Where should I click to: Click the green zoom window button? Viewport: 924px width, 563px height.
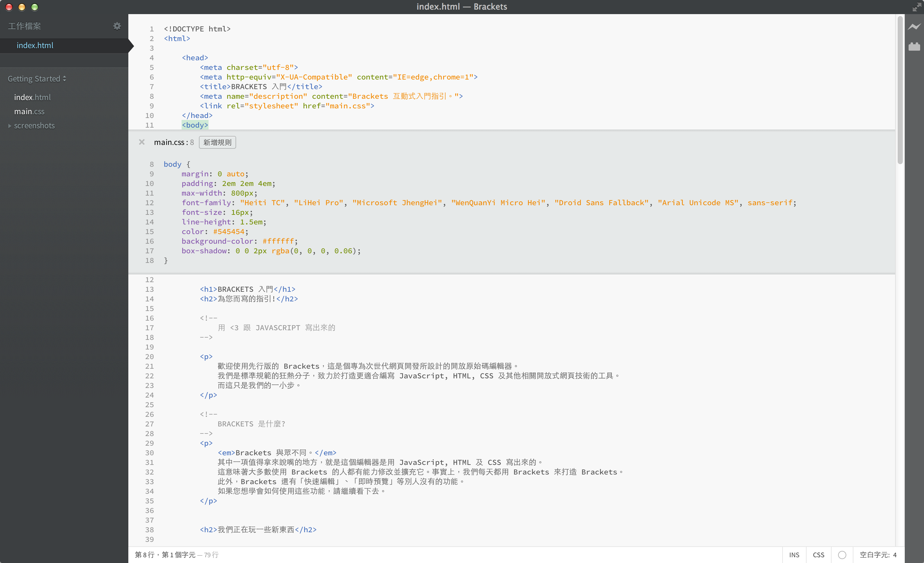point(35,7)
